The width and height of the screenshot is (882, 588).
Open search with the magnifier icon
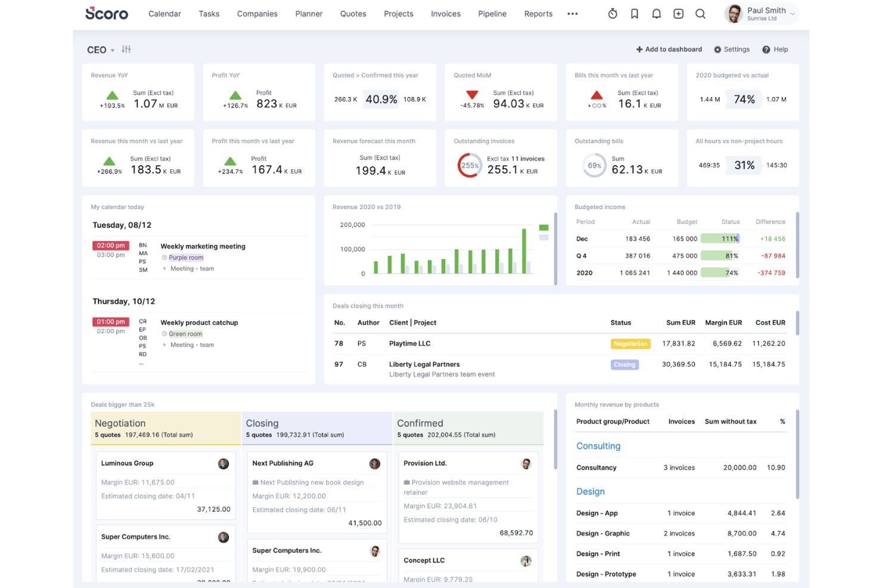[x=700, y=13]
